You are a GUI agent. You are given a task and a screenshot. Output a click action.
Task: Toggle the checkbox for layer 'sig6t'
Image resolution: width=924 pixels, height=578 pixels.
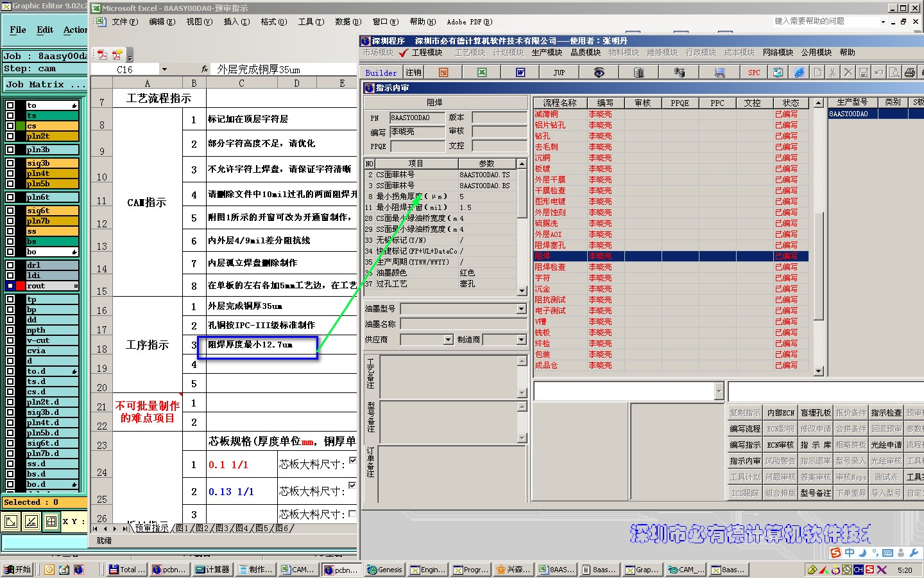coord(10,211)
